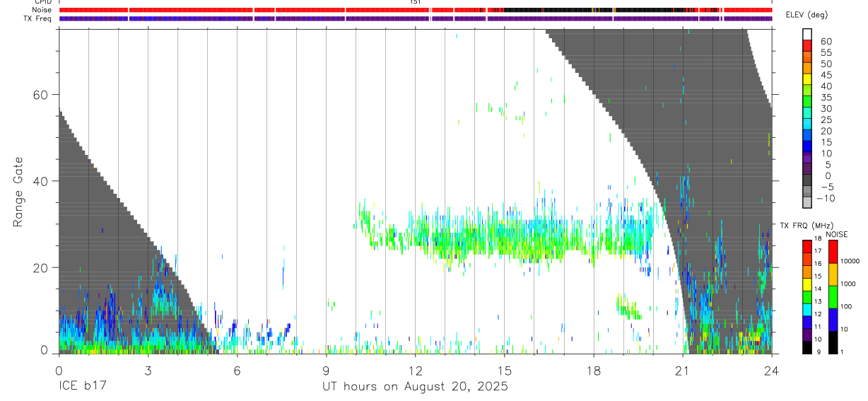868x401 pixels.
Task: Pick the red swatch in the TX FRQ legend
Action: (807, 246)
